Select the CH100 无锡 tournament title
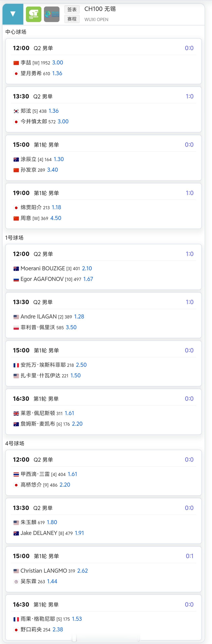This screenshot has height=644, width=212. [100, 9]
